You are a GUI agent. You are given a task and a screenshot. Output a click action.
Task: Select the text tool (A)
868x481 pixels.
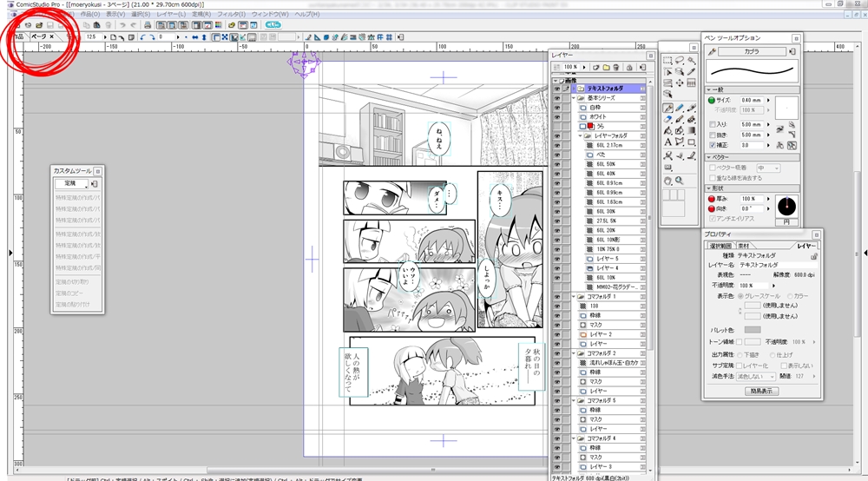pos(667,142)
